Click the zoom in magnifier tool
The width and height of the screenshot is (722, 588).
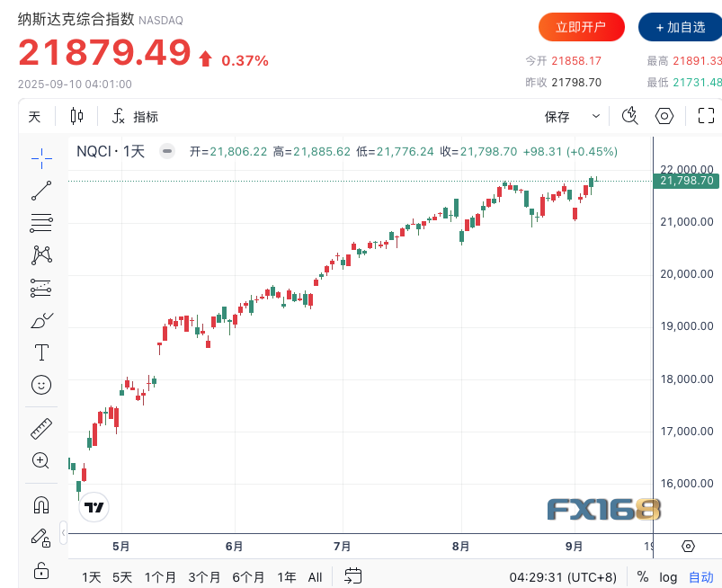tap(41, 460)
